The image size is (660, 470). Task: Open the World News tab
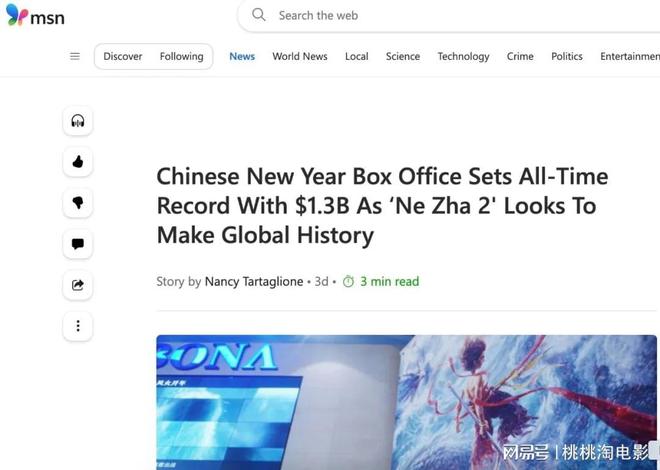click(x=300, y=56)
